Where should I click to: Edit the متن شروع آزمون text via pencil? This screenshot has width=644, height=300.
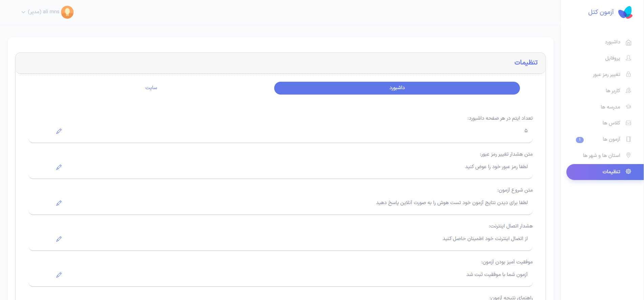pyautogui.click(x=59, y=203)
